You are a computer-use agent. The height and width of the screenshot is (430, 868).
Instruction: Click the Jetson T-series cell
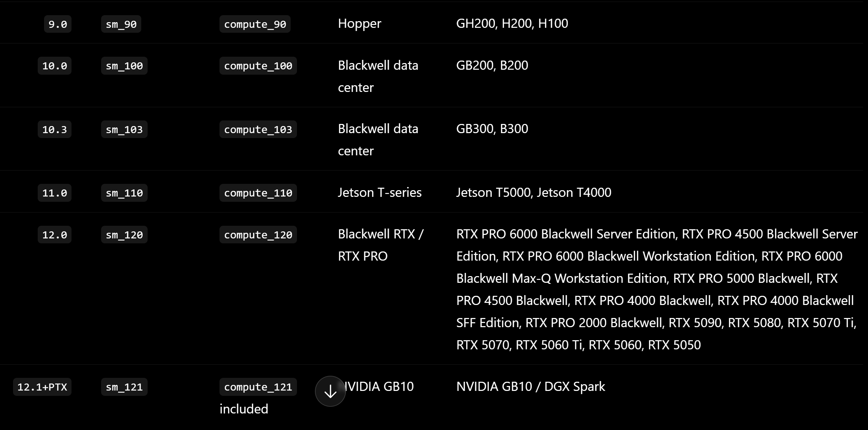[x=380, y=192]
